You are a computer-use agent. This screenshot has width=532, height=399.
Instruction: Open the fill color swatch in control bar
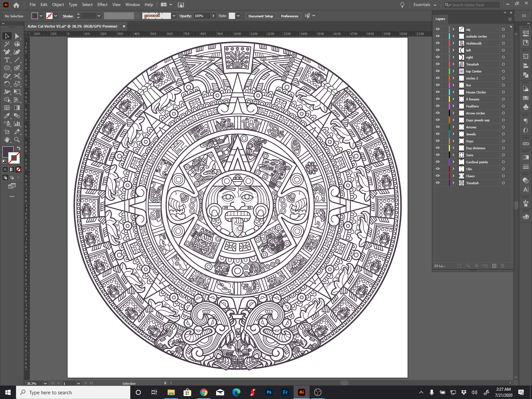click(x=35, y=16)
